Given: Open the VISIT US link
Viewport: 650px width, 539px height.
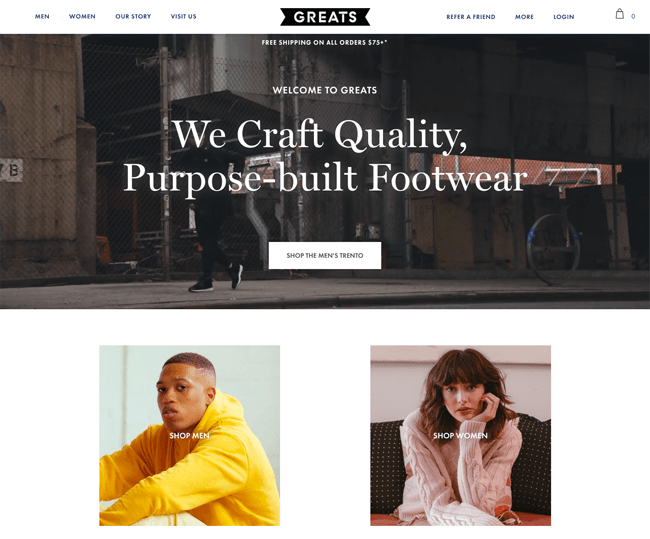Looking at the screenshot, I should click(184, 17).
